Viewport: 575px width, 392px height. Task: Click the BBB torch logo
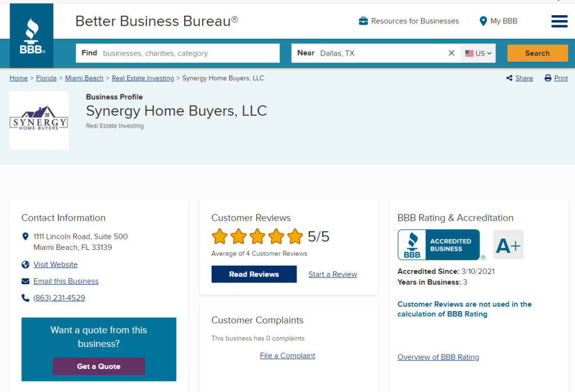pyautogui.click(x=31, y=35)
